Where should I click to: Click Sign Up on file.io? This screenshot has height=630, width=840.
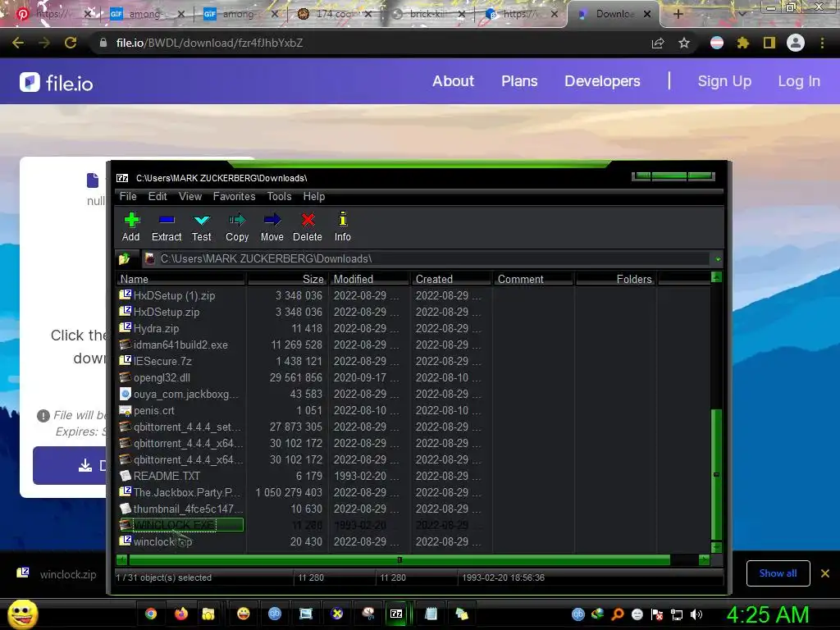pos(724,81)
